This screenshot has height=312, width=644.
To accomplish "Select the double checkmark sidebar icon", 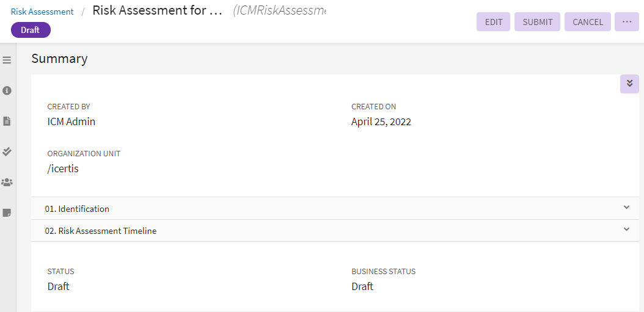I will click(x=7, y=151).
